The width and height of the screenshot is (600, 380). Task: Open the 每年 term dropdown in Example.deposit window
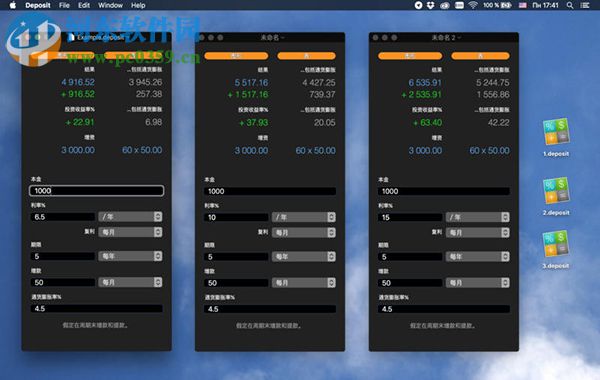(130, 256)
